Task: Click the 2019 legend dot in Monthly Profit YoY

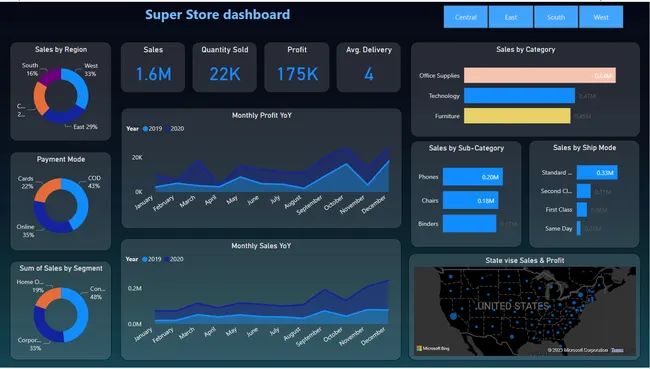Action: (146, 129)
